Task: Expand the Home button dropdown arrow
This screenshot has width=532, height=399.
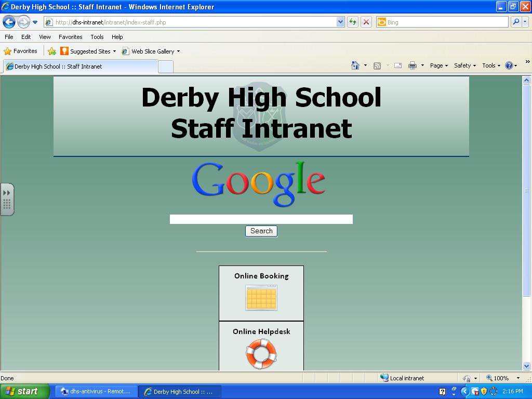Action: pyautogui.click(x=365, y=65)
